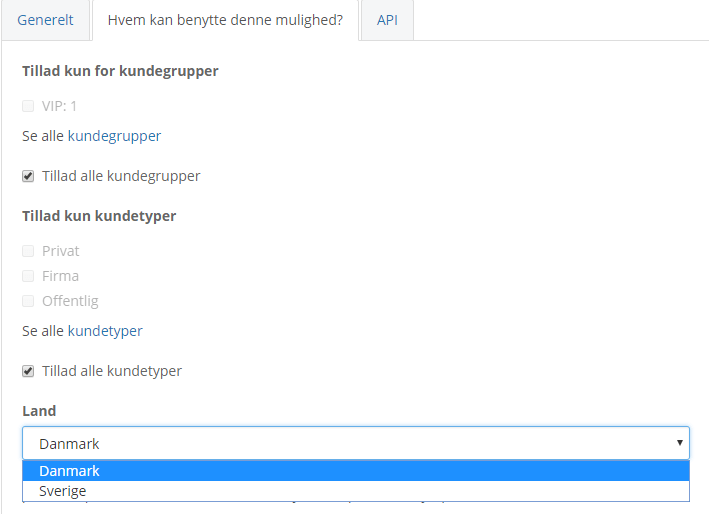Open the kundetyper link
This screenshot has height=514, width=709.
105,331
